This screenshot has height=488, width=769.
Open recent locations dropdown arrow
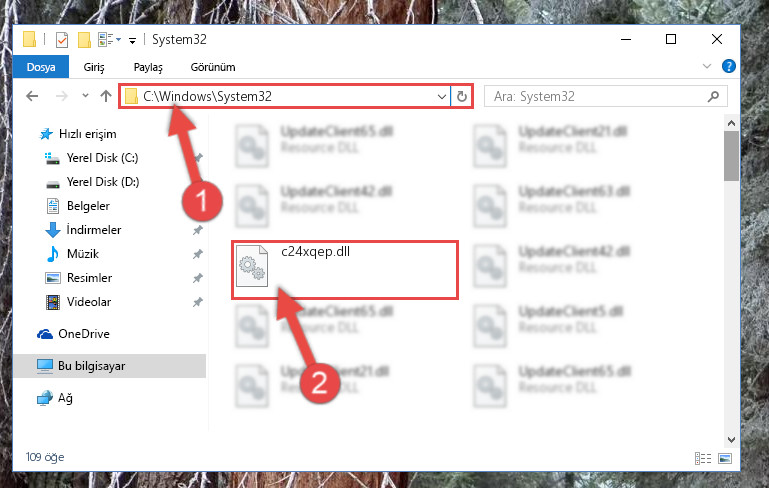[85, 96]
